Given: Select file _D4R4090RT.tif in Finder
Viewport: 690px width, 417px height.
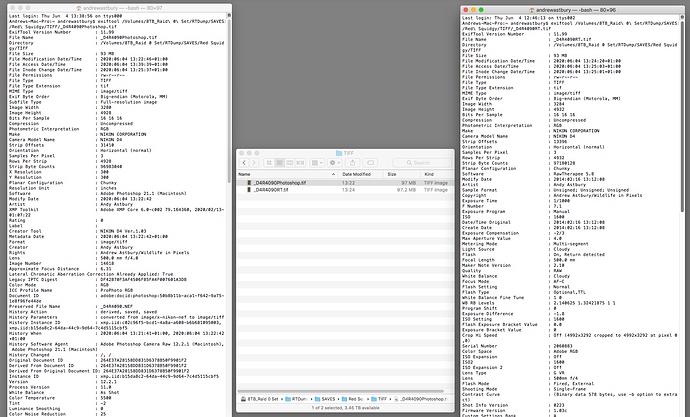Looking at the screenshot, I should [x=345, y=190].
